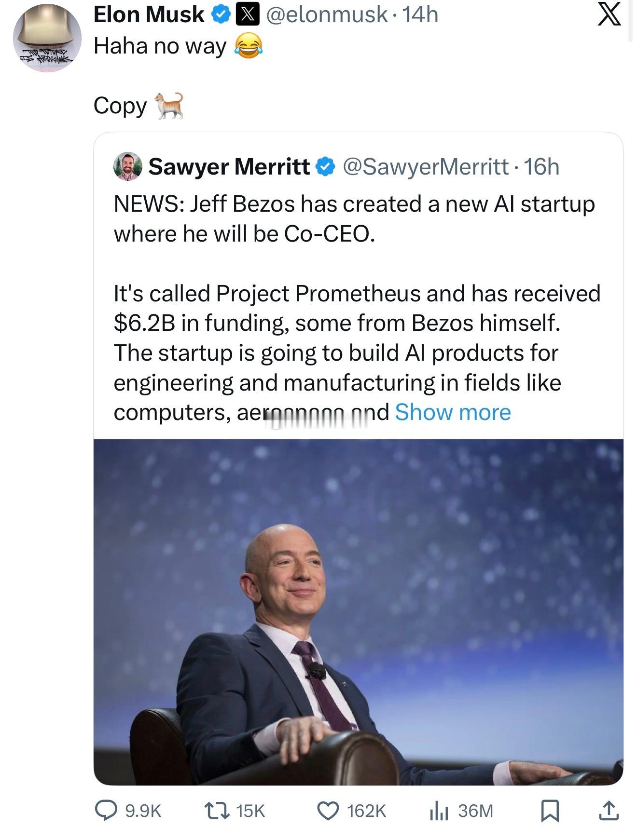The width and height of the screenshot is (637, 840).
Task: Tap the share upload icon
Action: point(609,810)
